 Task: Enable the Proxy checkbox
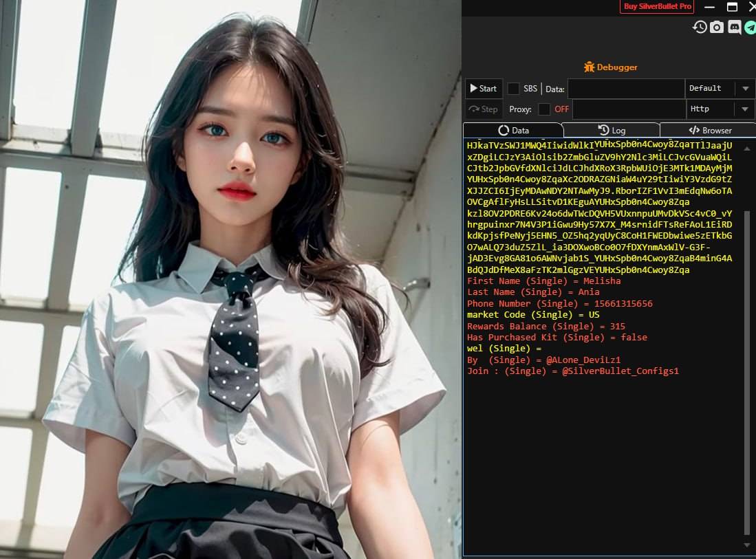pyautogui.click(x=544, y=109)
